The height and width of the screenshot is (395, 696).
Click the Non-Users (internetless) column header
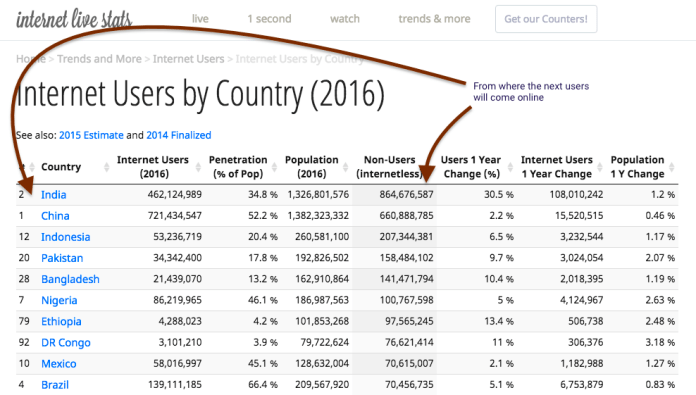[389, 167]
